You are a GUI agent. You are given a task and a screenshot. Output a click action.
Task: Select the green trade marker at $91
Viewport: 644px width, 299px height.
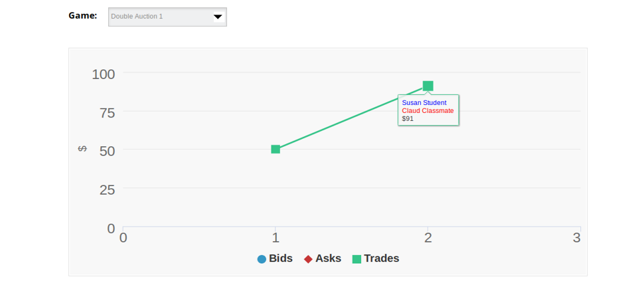(x=428, y=86)
